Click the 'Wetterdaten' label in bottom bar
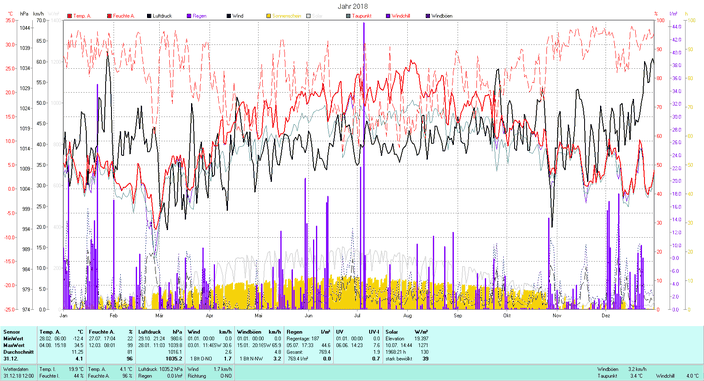The width and height of the screenshot is (704, 381). [x=15, y=369]
